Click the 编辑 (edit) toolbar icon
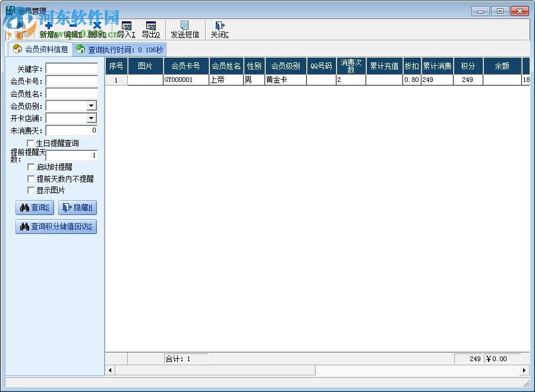This screenshot has height=392, width=535. 73,30
